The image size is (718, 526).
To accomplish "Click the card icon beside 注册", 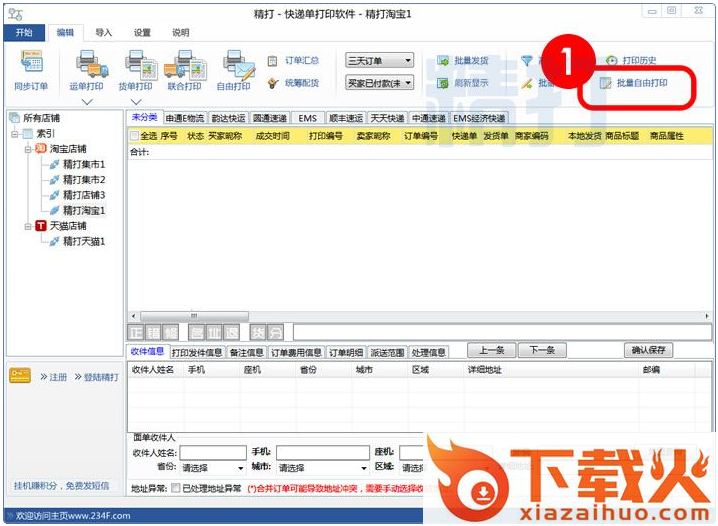I will click(20, 375).
